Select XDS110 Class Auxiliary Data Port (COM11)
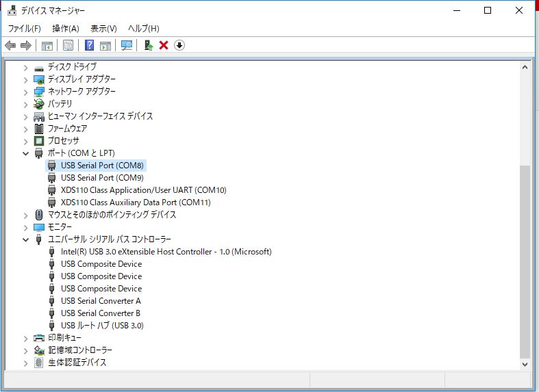 click(x=136, y=202)
